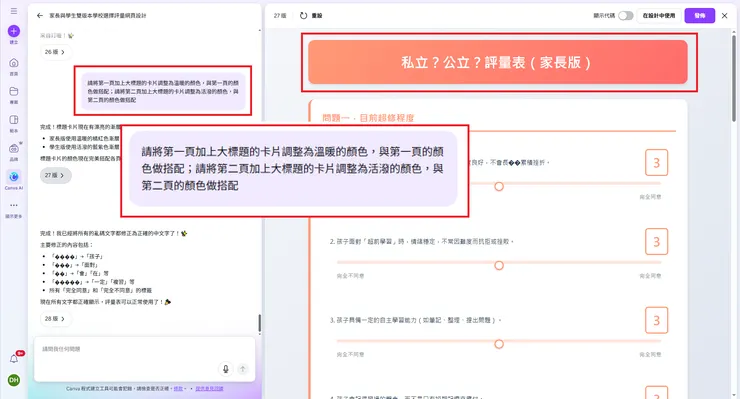Open the hamburger menu in the sidebar

click(x=14, y=11)
